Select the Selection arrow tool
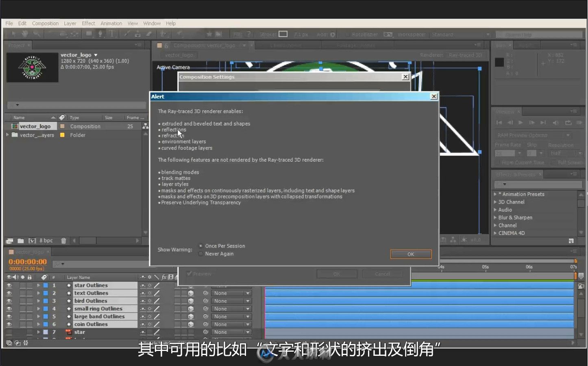The image size is (588, 366). (13, 34)
